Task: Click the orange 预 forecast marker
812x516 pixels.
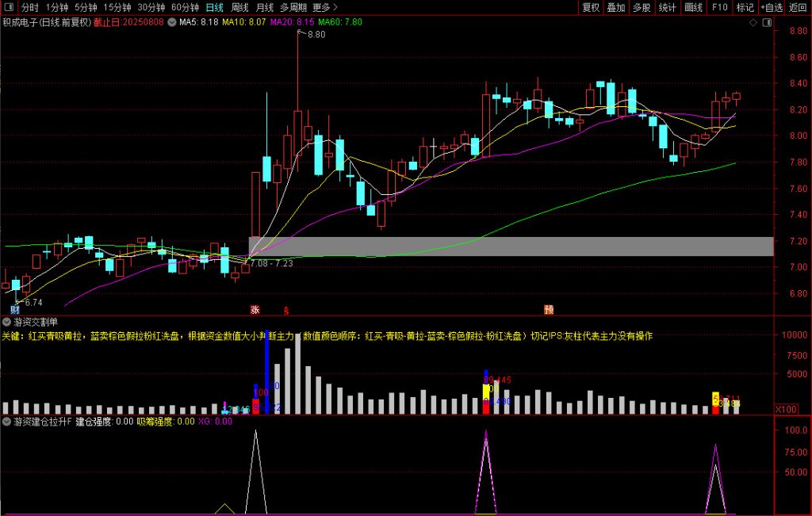Action: click(x=548, y=309)
